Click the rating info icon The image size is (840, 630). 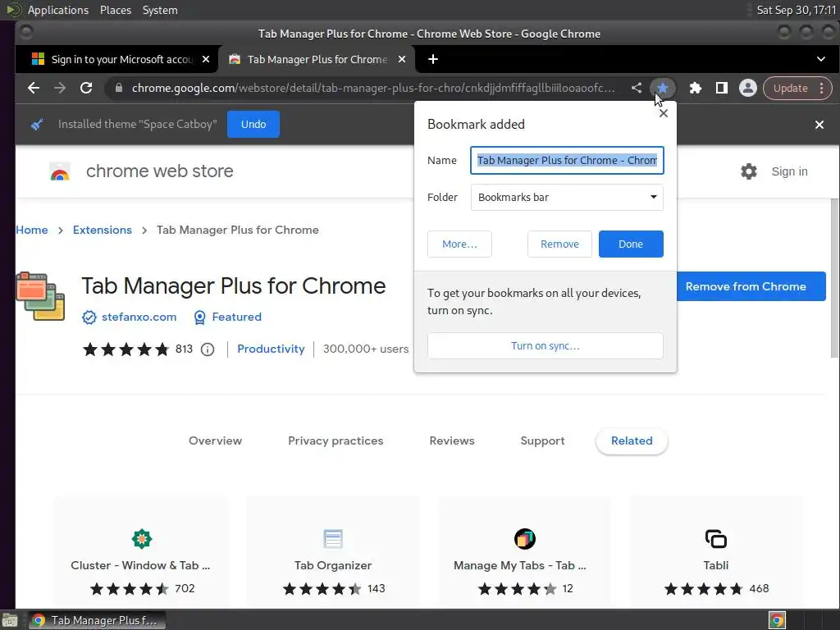click(208, 349)
